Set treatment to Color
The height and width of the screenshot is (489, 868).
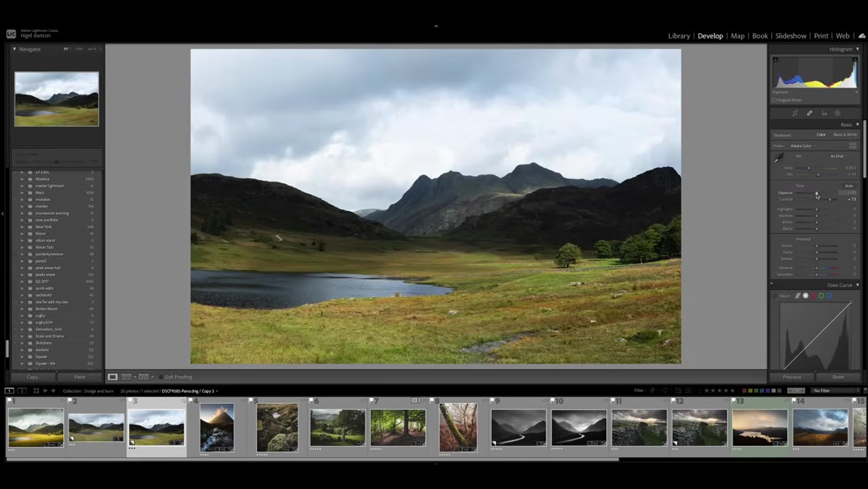click(821, 135)
